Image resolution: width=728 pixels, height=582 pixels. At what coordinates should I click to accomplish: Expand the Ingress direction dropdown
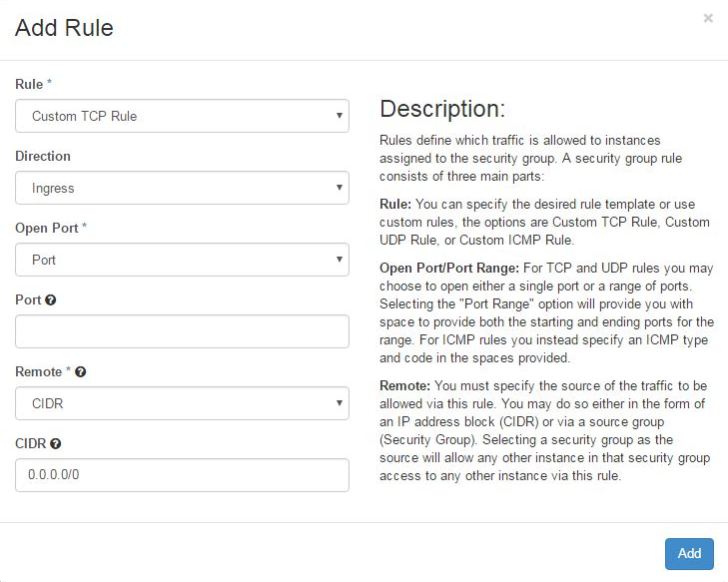click(x=182, y=188)
